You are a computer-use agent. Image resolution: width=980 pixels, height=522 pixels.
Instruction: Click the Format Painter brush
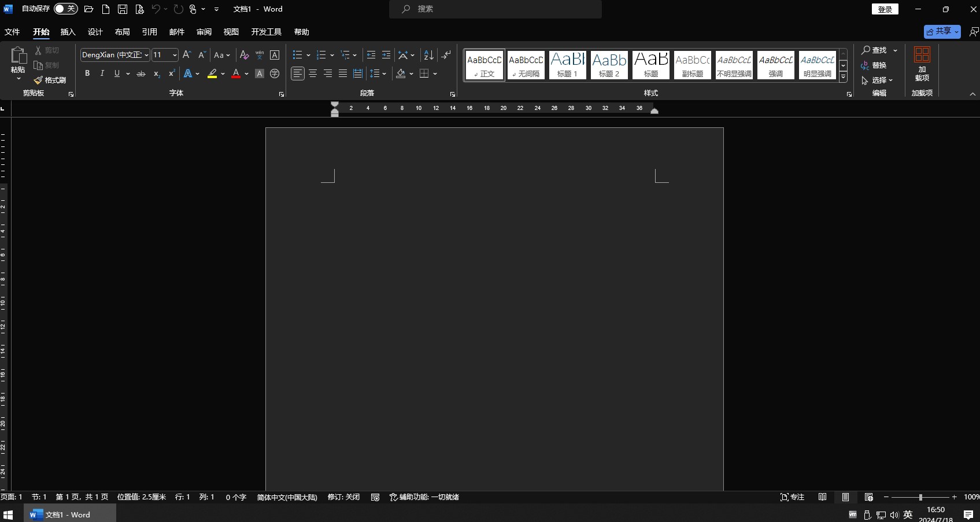38,80
